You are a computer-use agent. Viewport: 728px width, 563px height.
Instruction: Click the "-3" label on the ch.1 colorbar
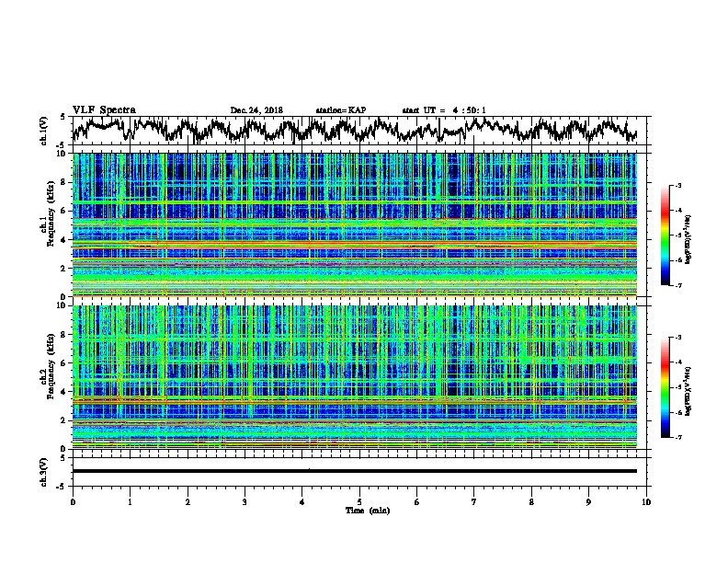677,186
